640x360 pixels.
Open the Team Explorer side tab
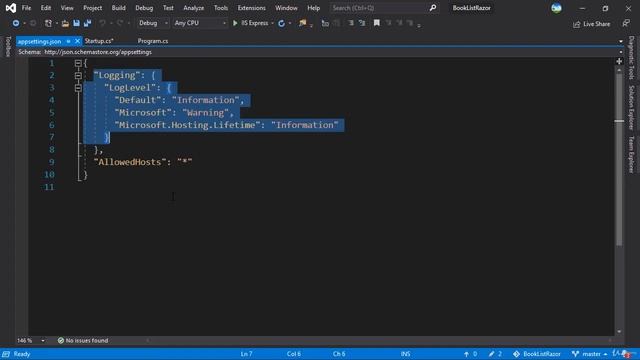coord(631,154)
